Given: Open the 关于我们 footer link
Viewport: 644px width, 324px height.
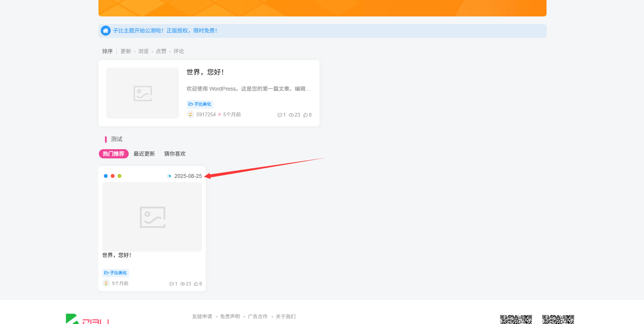Looking at the screenshot, I should tap(286, 317).
